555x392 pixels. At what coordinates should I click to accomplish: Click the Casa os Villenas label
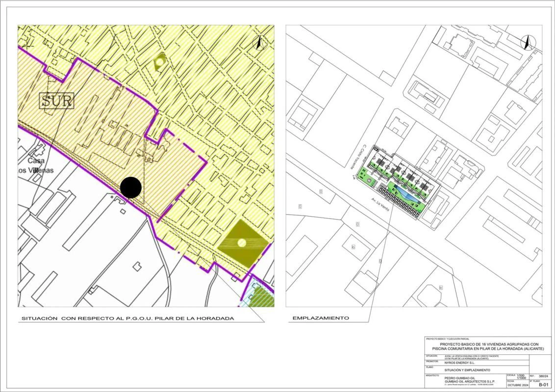[36, 166]
